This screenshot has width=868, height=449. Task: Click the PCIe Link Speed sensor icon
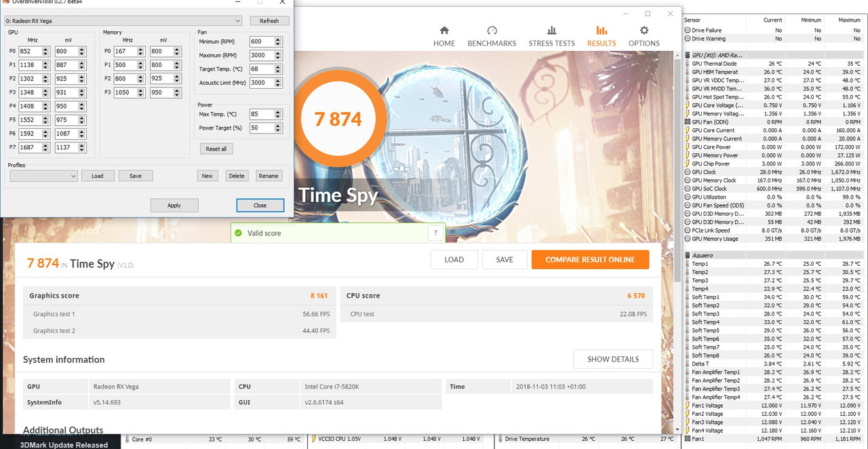[688, 231]
